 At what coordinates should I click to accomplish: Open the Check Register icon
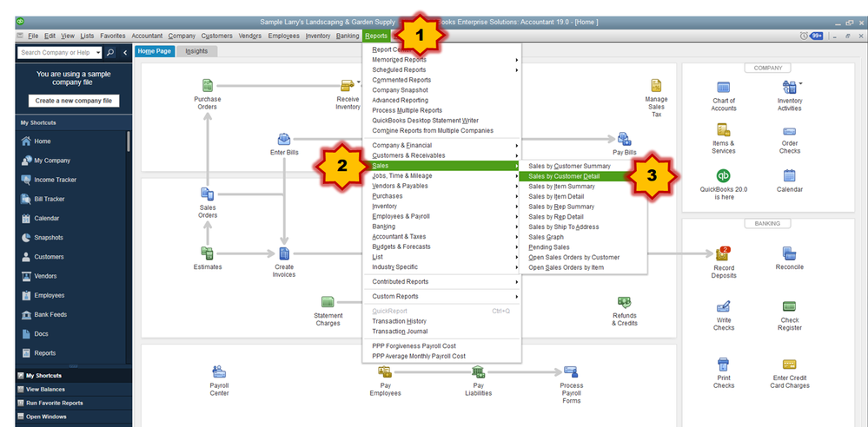[x=790, y=305]
